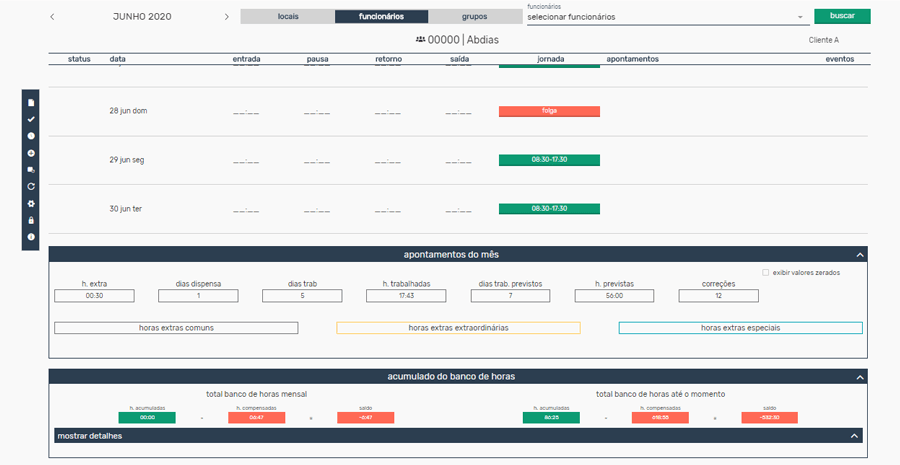Viewport: 900px width, 465px height.
Task: Click the clock icon in the side toolbar
Action: pos(31,136)
